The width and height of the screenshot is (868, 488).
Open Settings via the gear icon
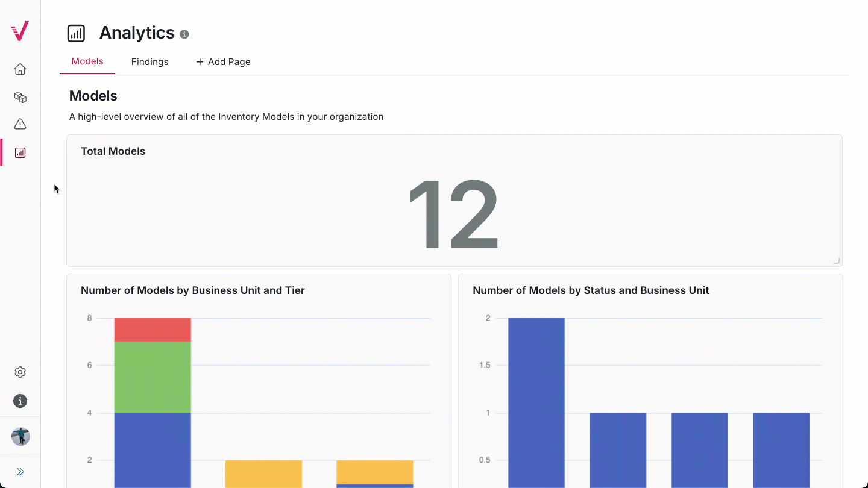(x=20, y=372)
